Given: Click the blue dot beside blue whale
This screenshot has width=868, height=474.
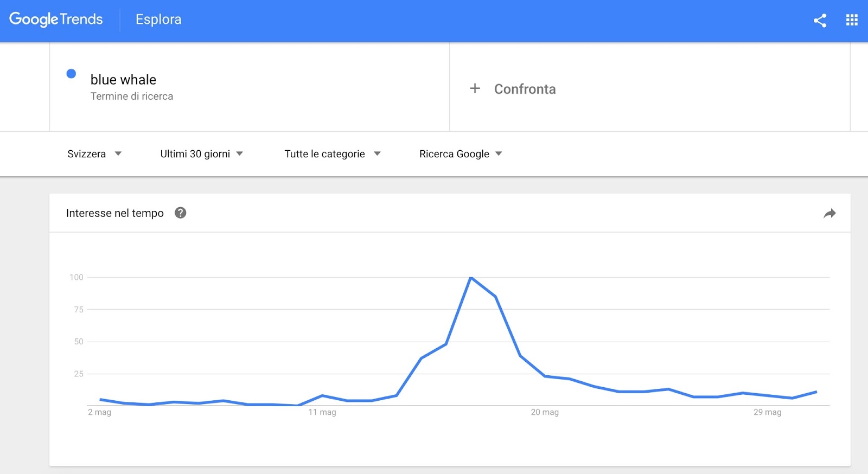Looking at the screenshot, I should pos(71,74).
